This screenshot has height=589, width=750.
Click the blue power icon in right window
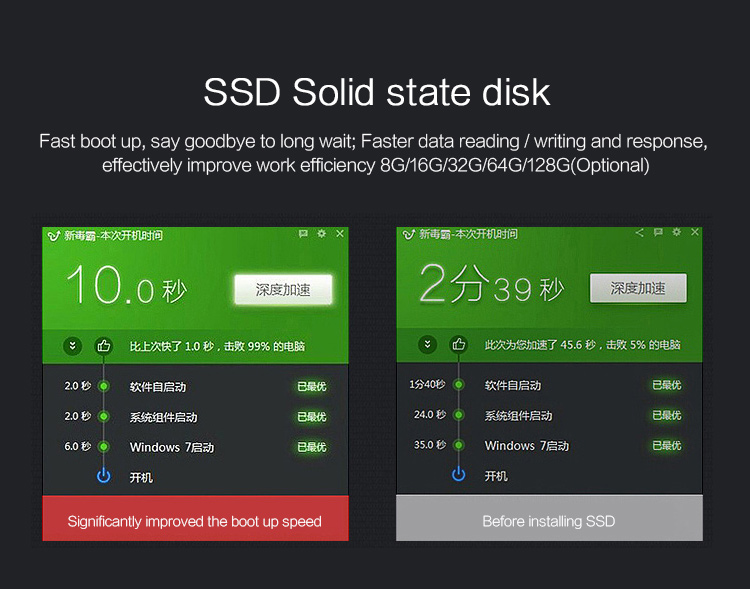coord(459,474)
